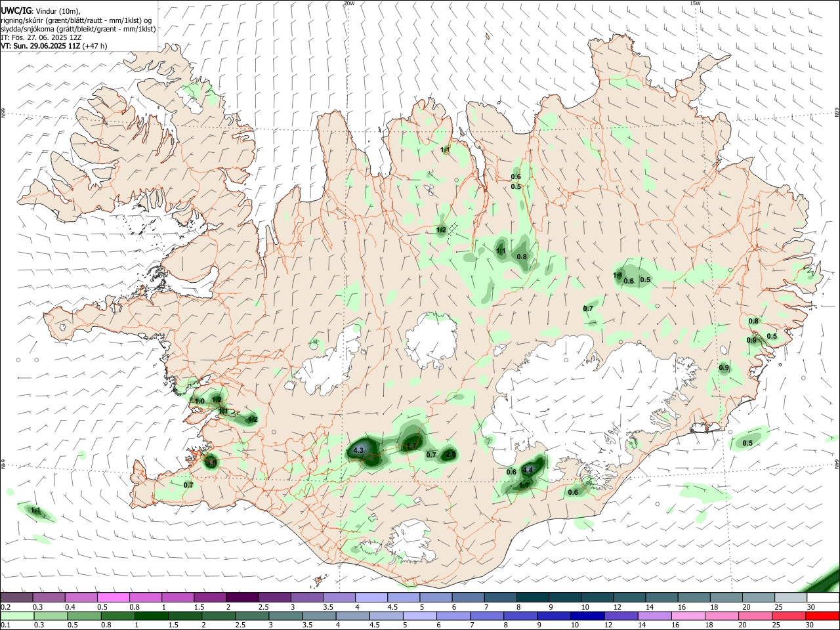Select the IT: Fös. 27. 06. 2025 12Z line
The image size is (840, 630).
(x=41, y=37)
